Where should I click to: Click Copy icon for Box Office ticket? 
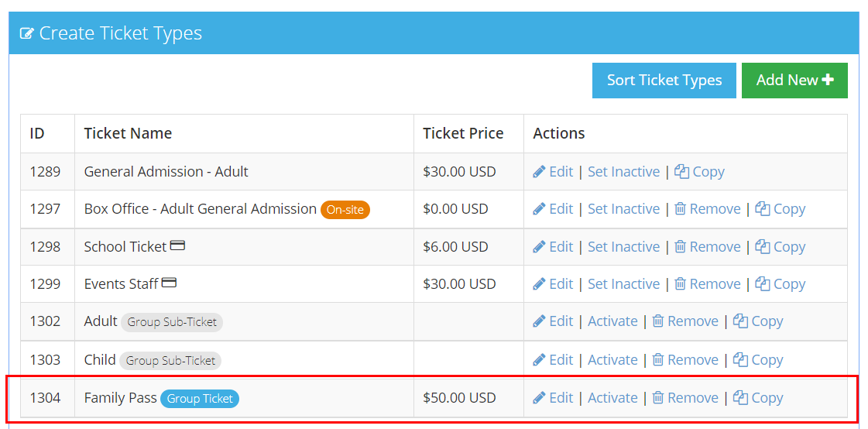762,209
